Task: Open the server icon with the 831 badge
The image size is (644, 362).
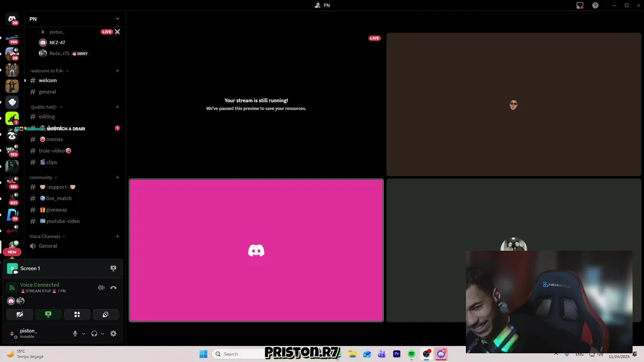Action: (x=12, y=199)
